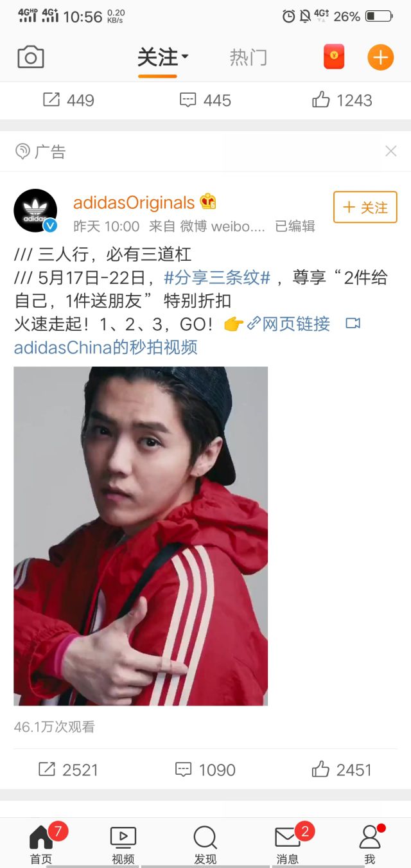Dismiss the 广告 ad with X
The width and height of the screenshot is (411, 868).
pos(390,152)
